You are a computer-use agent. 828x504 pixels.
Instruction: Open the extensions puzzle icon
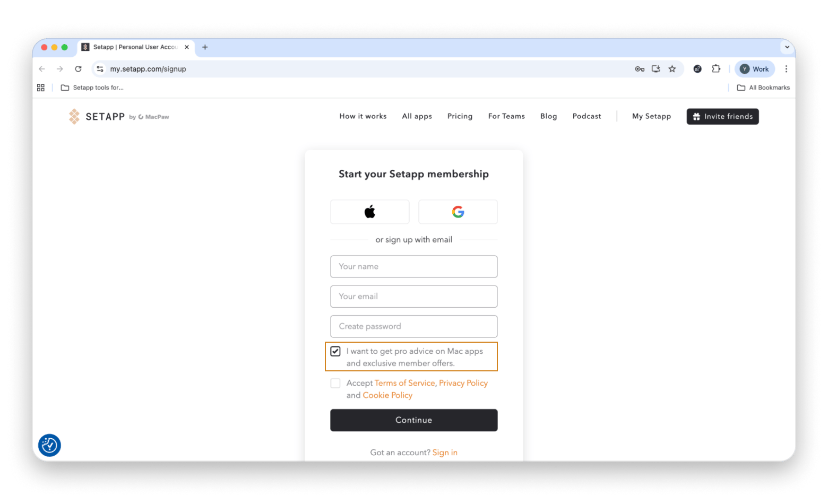[x=716, y=69]
